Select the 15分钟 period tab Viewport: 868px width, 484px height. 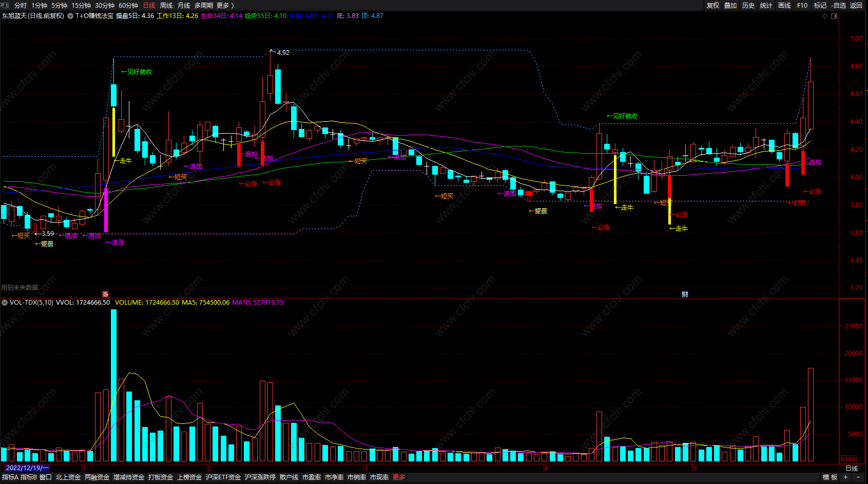pos(81,6)
